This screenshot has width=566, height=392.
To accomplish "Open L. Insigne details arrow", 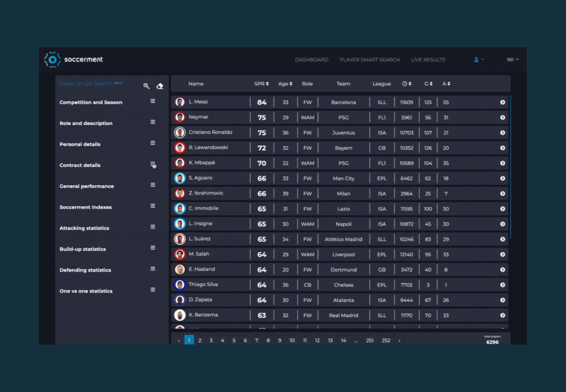I will click(x=502, y=224).
